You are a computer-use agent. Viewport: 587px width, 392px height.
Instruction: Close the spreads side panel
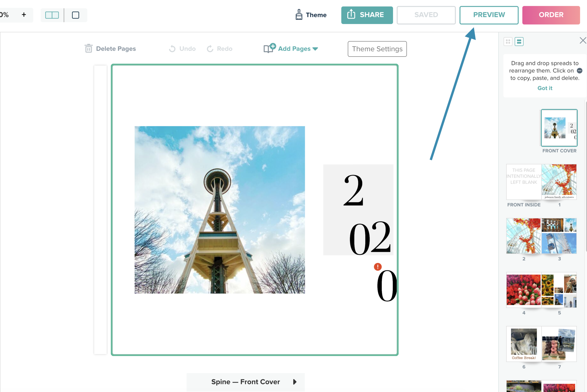(x=582, y=40)
